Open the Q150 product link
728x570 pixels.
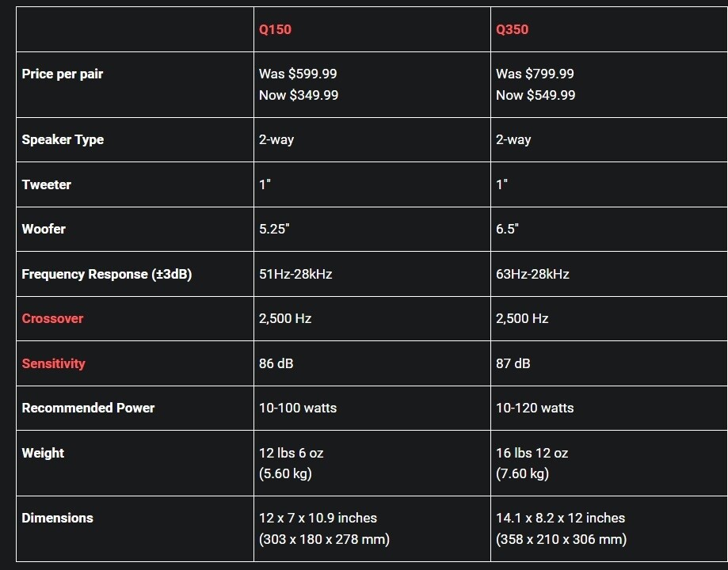tap(275, 30)
